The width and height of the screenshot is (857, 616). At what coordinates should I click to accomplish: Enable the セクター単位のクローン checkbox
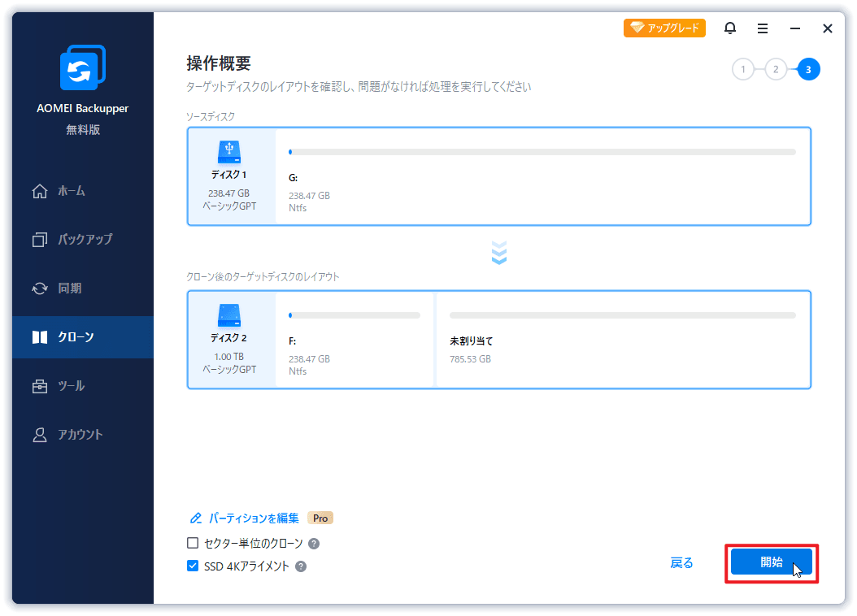click(193, 542)
